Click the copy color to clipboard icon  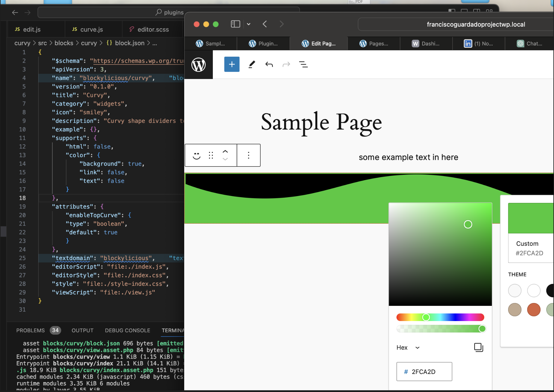[478, 347]
